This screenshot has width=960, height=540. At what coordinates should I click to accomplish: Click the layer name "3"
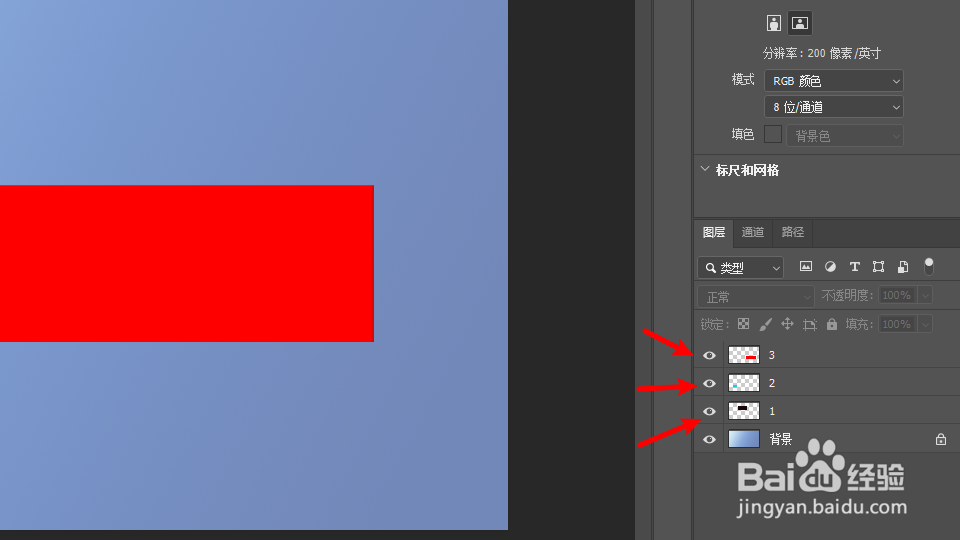tap(772, 355)
